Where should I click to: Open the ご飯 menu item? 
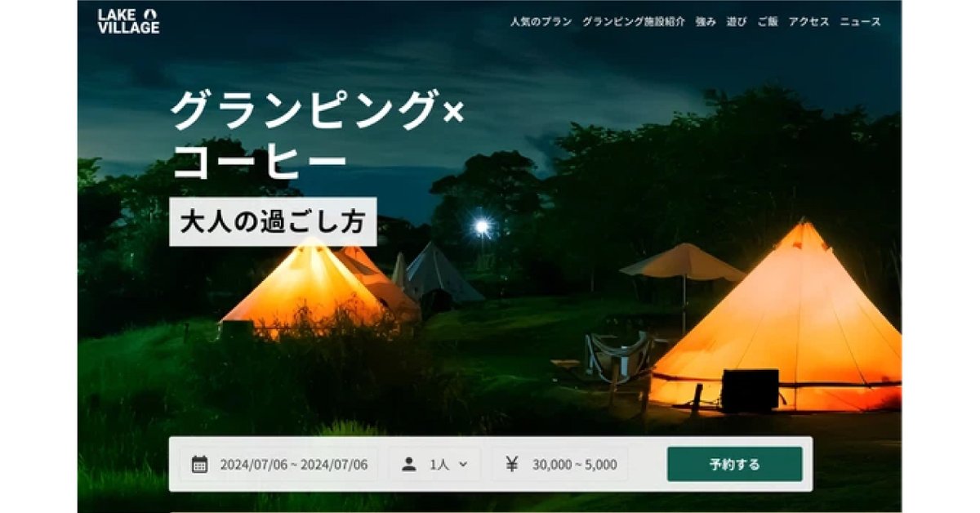[768, 22]
